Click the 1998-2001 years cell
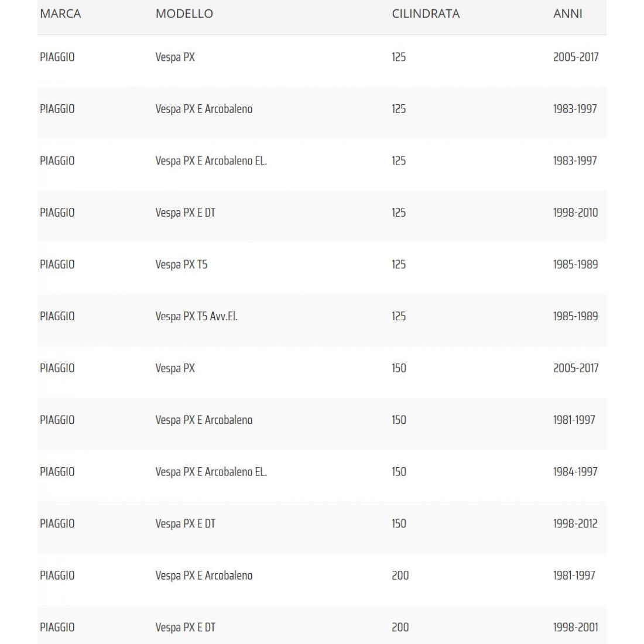Screen dimensions: 644x644 575,627
